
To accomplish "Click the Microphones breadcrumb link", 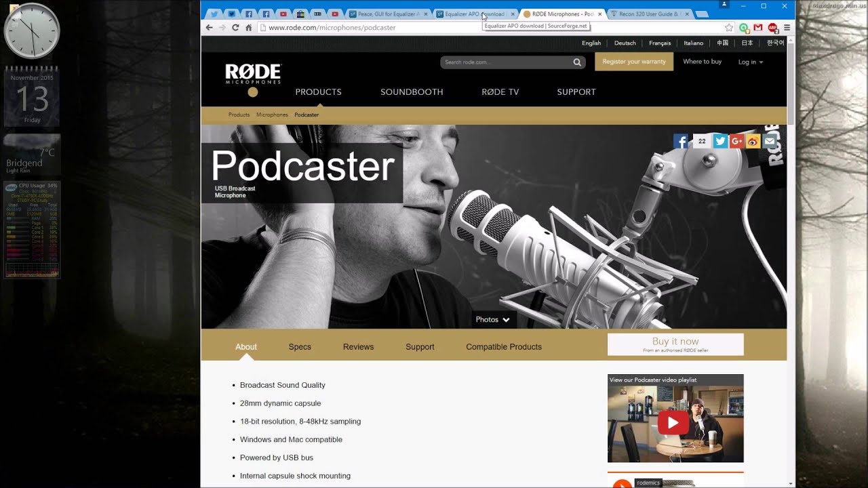I will click(272, 115).
